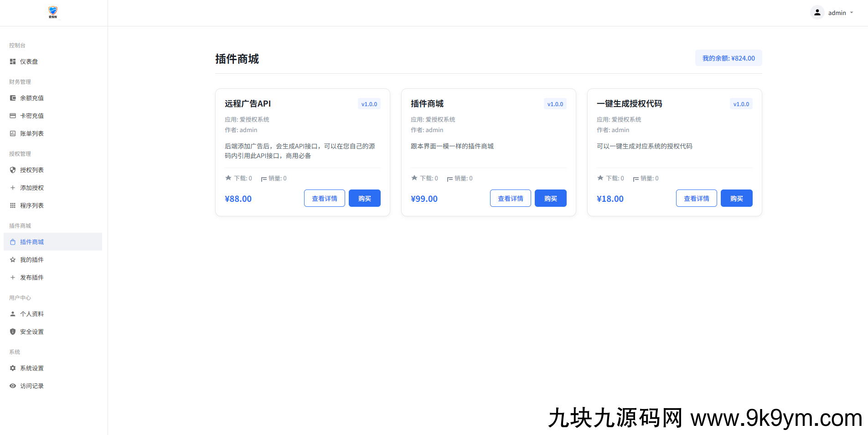Open 余额充值 via its wallet icon

12,97
